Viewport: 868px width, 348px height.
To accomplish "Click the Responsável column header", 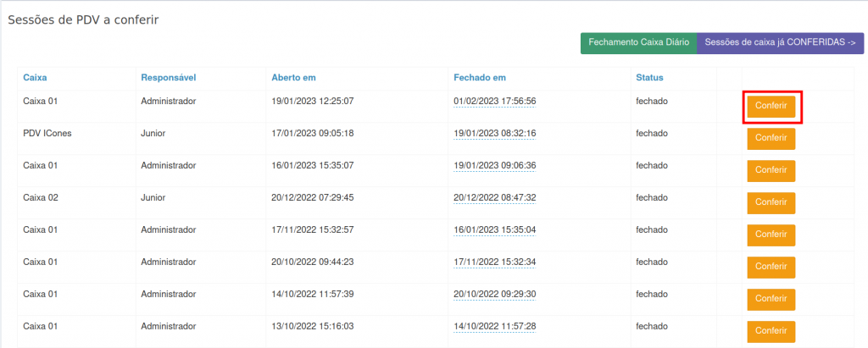I will pos(169,78).
